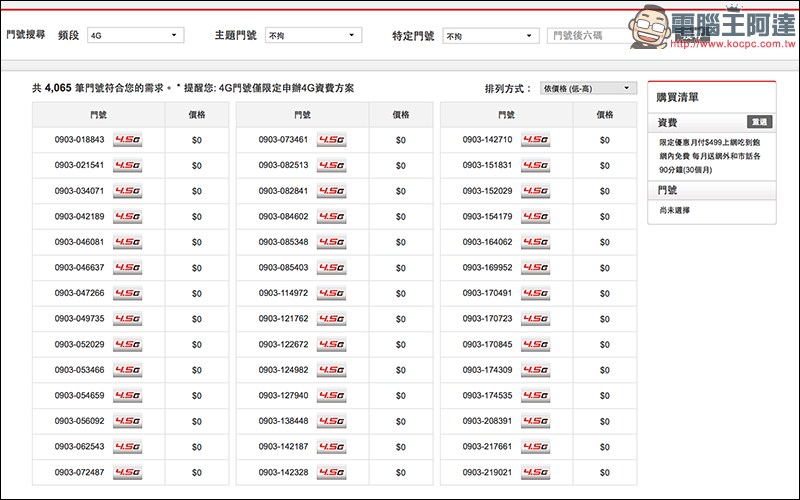
Task: Click 4.5G badge beside 0903-073461
Action: point(332,140)
